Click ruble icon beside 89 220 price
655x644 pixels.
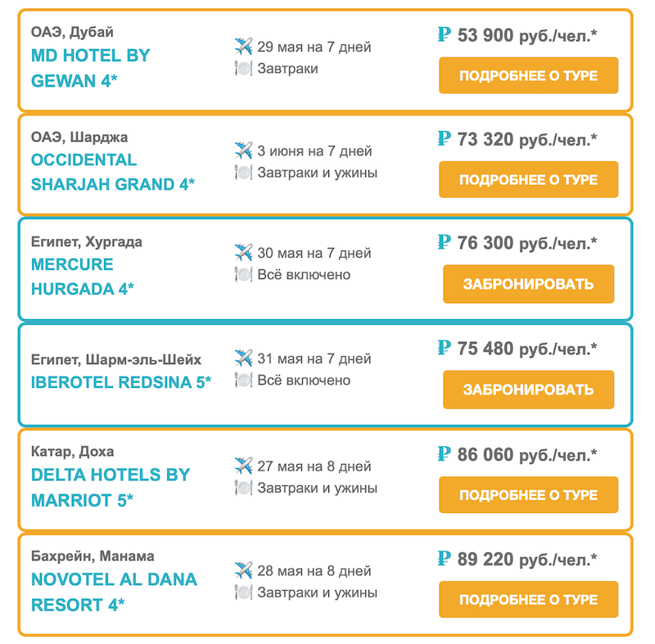(444, 558)
